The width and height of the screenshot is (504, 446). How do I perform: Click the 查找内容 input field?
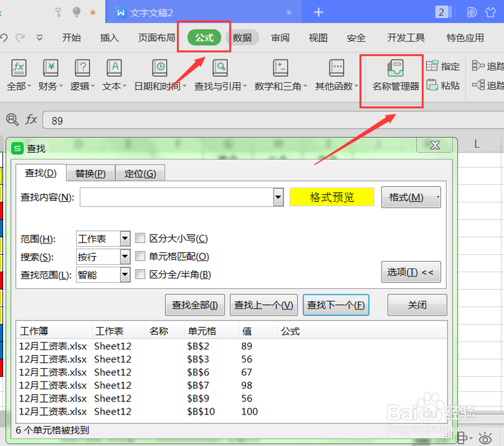click(177, 197)
